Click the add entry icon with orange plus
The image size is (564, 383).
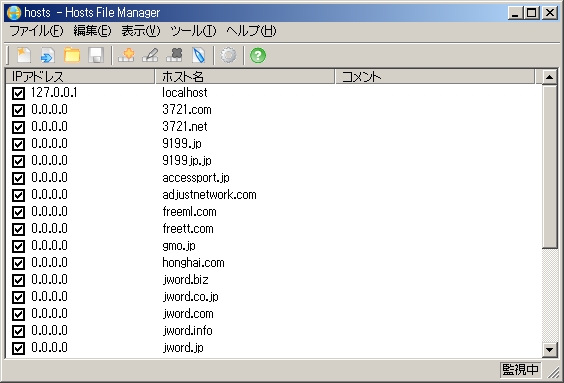126,55
